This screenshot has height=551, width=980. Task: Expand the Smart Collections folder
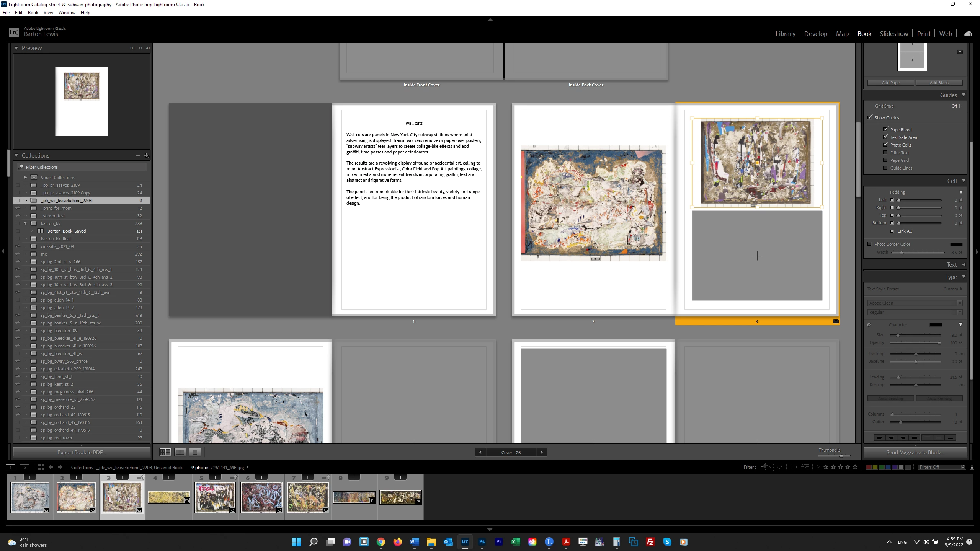coord(25,177)
